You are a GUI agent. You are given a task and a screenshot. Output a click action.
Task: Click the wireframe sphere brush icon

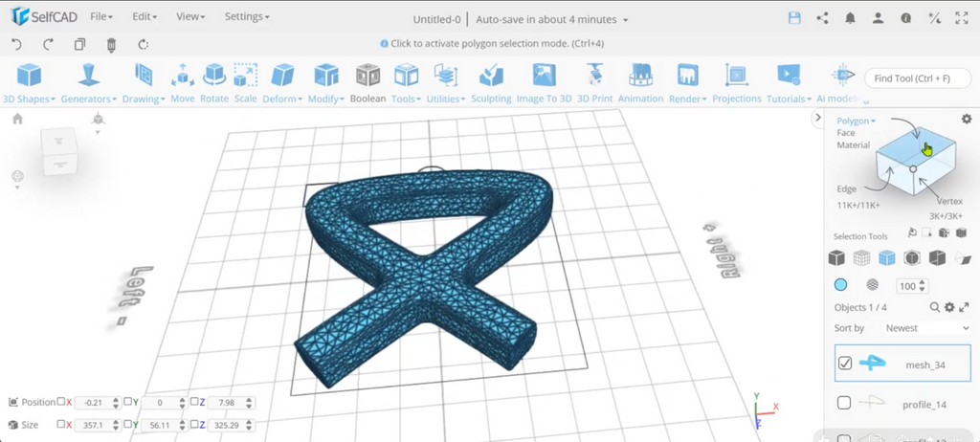point(873,285)
